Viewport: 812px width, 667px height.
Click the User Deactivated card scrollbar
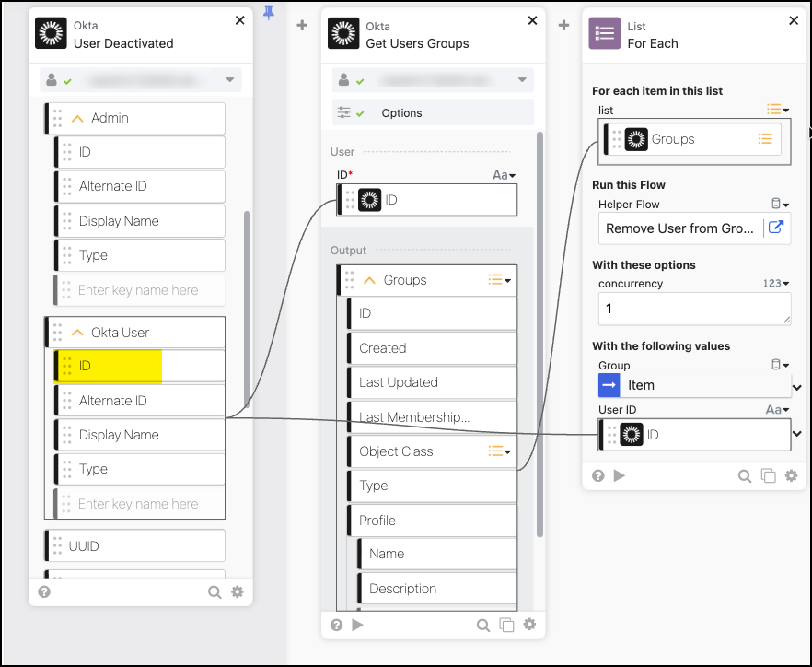coord(247,311)
